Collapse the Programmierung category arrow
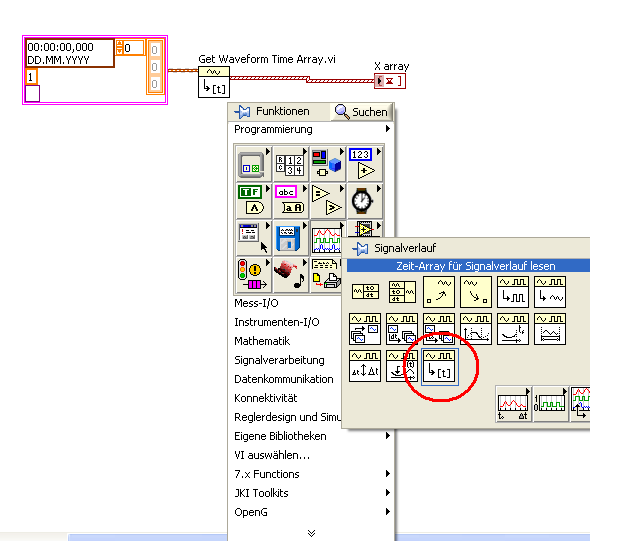The width and height of the screenshot is (640, 541). (387, 129)
